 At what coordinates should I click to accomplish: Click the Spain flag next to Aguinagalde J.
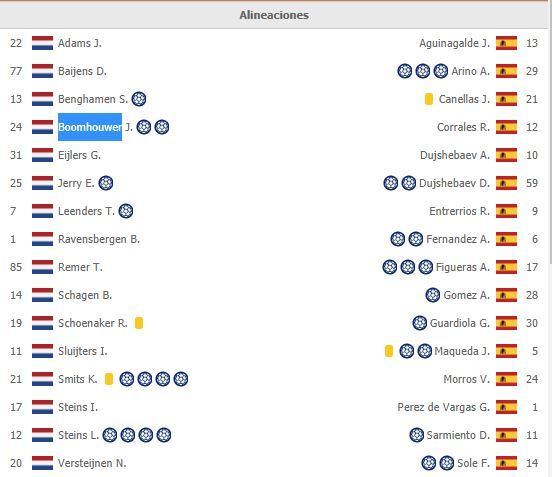pyautogui.click(x=507, y=43)
